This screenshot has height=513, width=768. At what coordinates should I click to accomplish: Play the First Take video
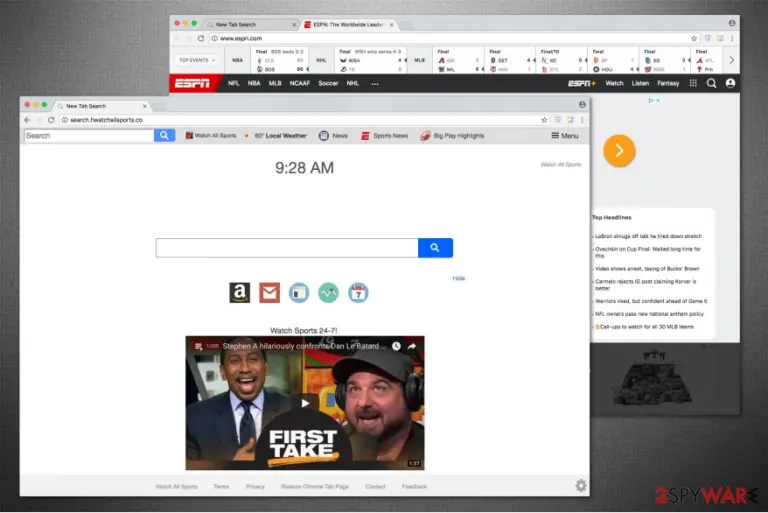coord(305,403)
